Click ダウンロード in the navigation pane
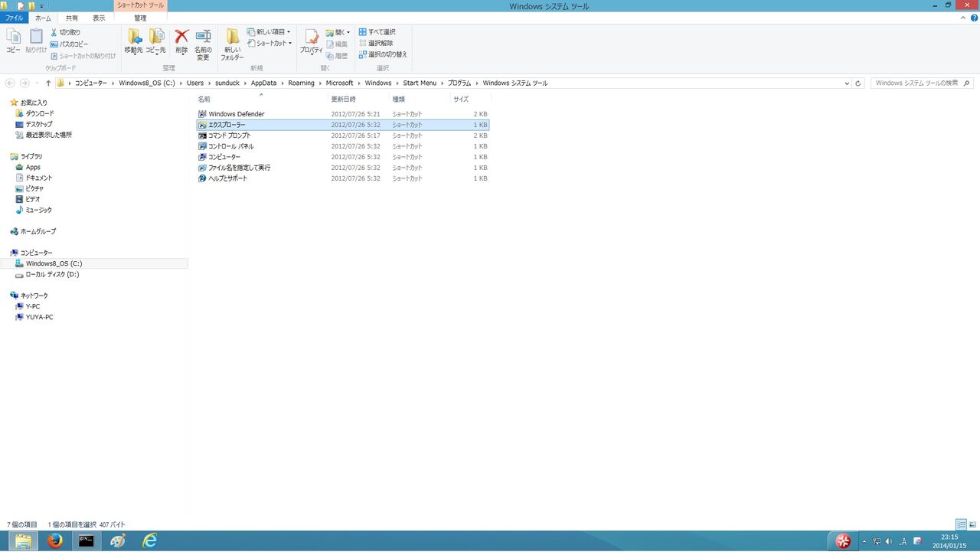 pos(40,113)
